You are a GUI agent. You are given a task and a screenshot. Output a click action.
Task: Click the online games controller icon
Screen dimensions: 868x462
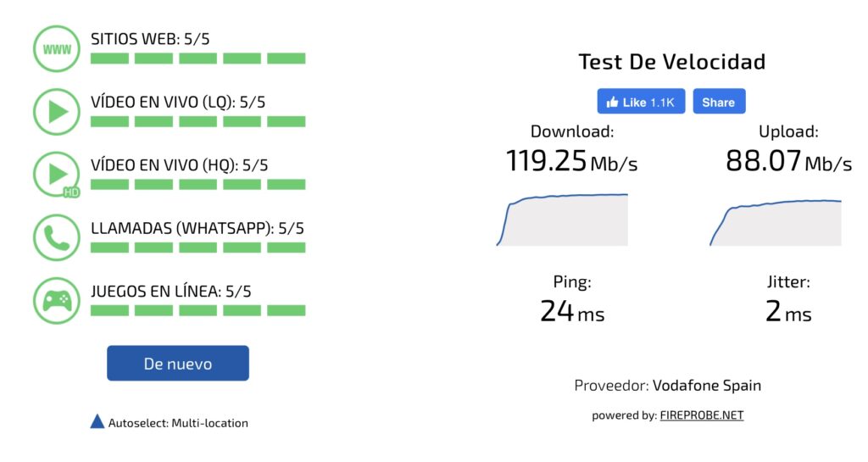(57, 301)
